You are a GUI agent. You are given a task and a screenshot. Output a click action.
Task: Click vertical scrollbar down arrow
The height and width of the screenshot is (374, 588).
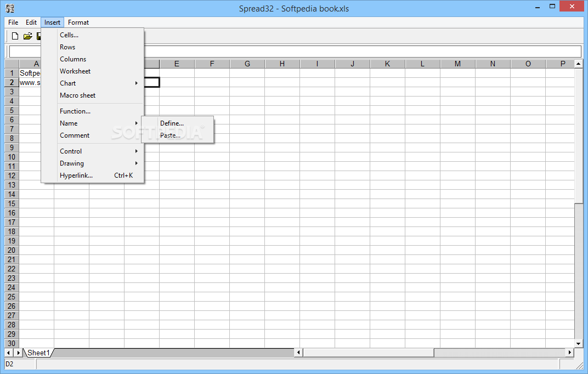tap(579, 344)
